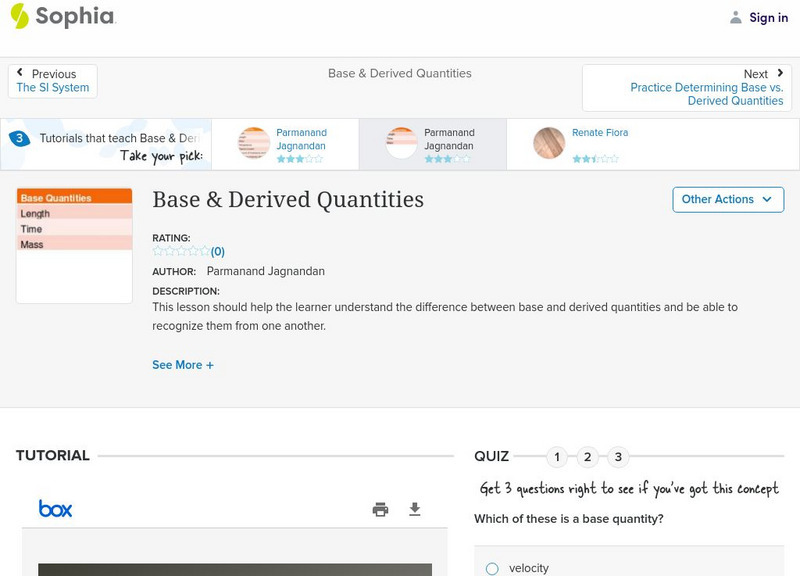The width and height of the screenshot is (800, 576).
Task: Open Practice Determining Base vs. Derived Quantities link
Action: [x=706, y=94]
